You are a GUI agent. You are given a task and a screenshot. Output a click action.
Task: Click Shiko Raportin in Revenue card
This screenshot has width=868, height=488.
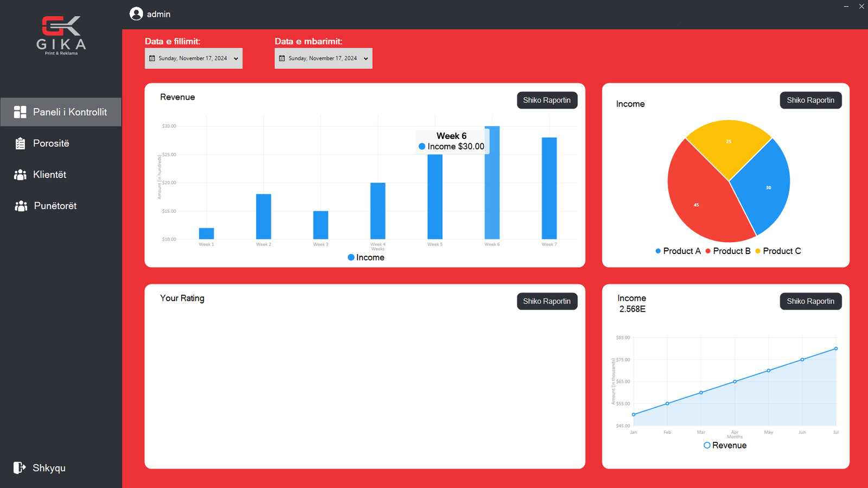[546, 100]
